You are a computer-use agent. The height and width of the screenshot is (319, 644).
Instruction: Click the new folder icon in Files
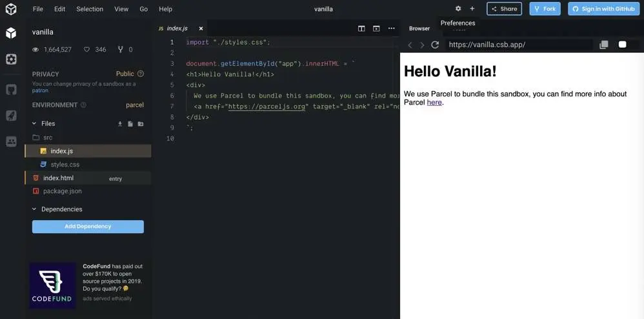tap(141, 124)
